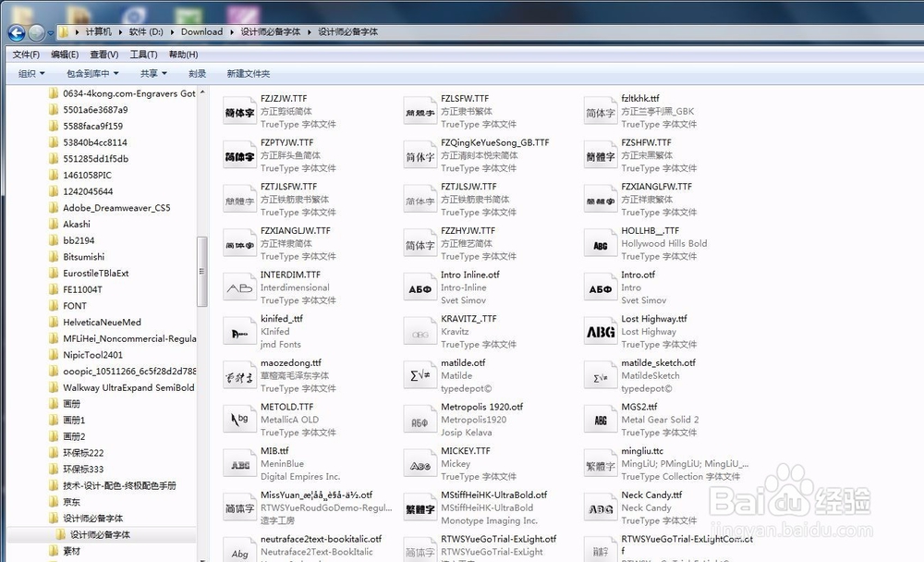Select the MIB.ttf font icon
The height and width of the screenshot is (562, 924).
click(x=239, y=464)
